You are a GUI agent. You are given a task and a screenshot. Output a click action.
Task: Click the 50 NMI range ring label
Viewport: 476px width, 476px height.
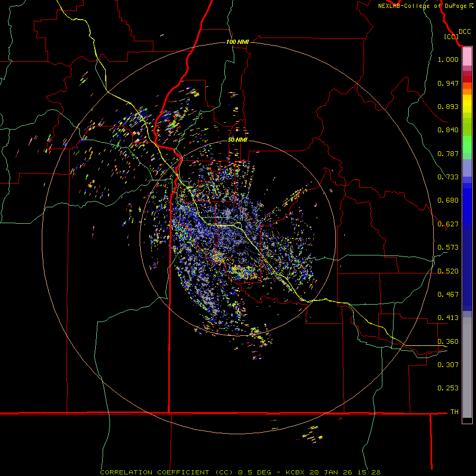(237, 140)
